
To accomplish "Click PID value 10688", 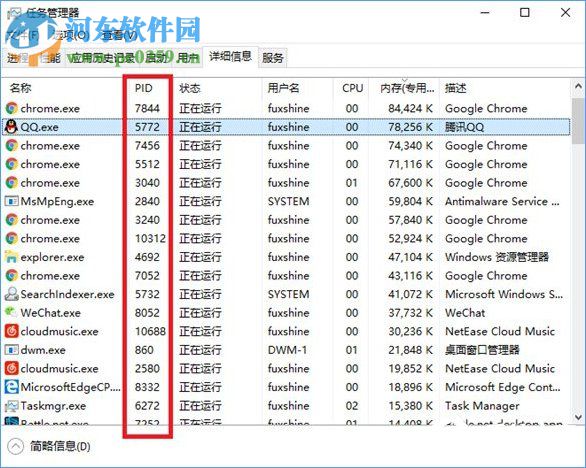I will (150, 331).
